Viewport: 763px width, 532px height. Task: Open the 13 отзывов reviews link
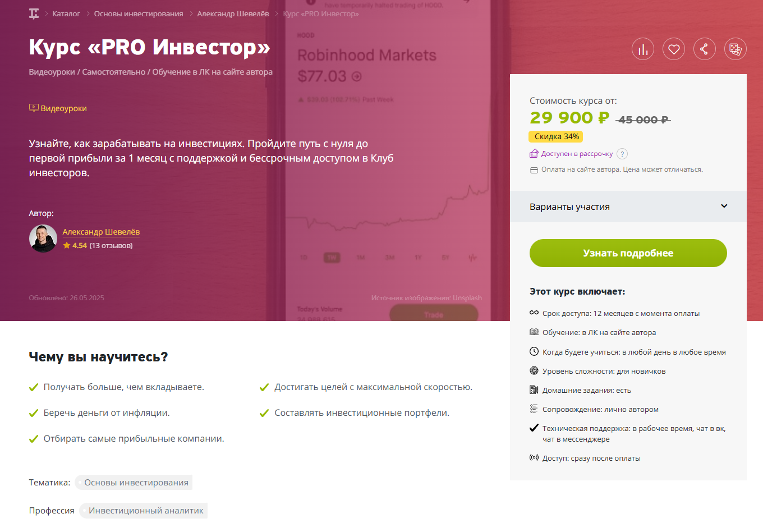click(111, 246)
